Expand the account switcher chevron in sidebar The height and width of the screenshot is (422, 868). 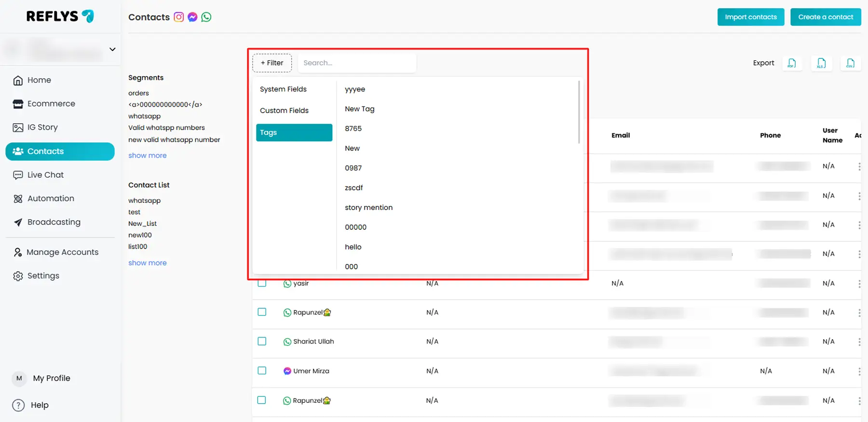[x=112, y=49]
